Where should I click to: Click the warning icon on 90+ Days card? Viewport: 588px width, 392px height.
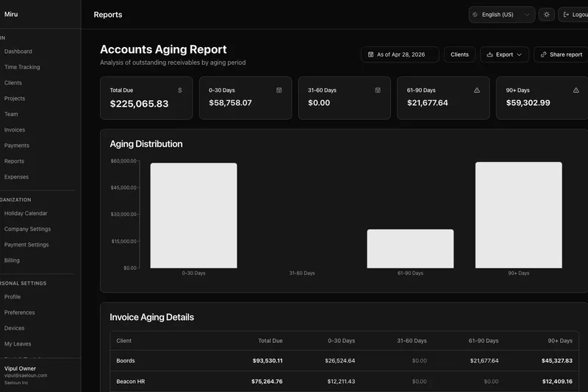point(576,90)
